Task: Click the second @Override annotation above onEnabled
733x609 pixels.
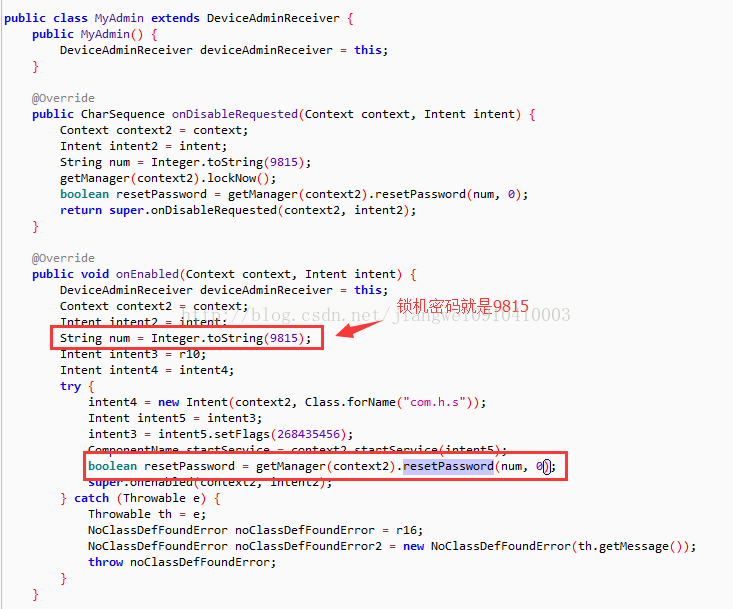Action: click(x=63, y=258)
